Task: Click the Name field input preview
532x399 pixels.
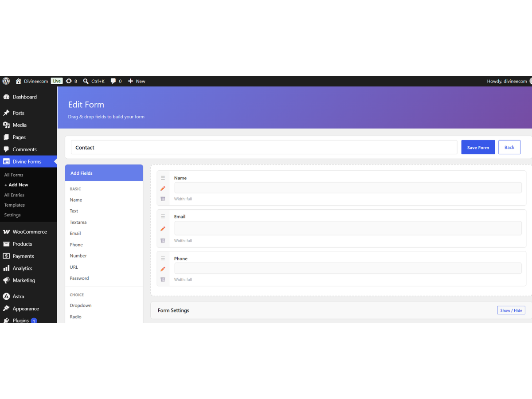Action: coord(348,188)
